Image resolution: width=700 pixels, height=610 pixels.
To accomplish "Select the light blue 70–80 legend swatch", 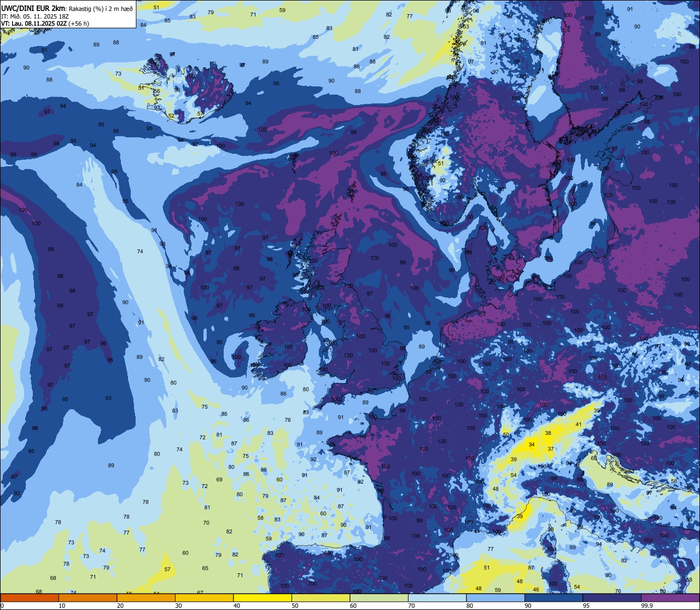I will (437, 597).
